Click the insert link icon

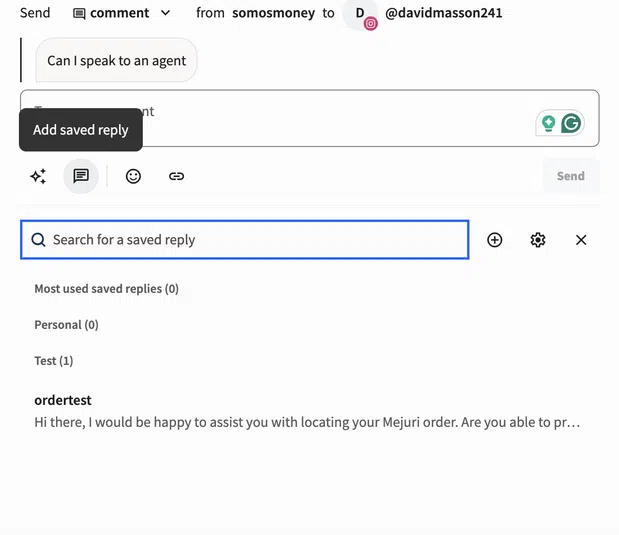pyautogui.click(x=176, y=176)
